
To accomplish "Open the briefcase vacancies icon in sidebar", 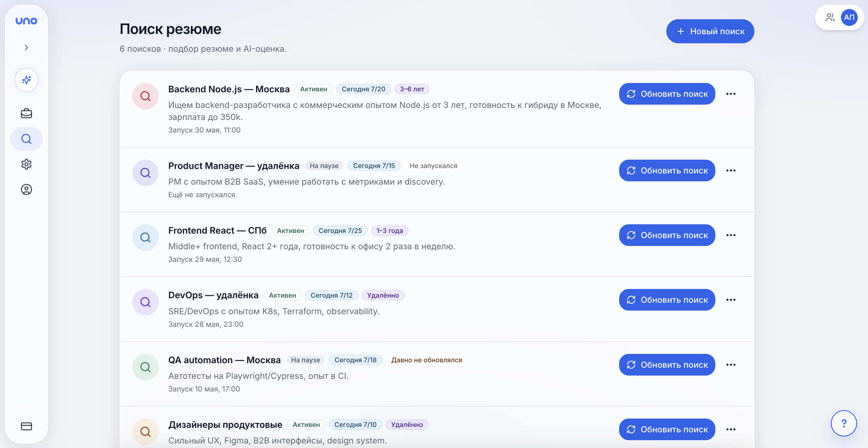I will pos(26,113).
